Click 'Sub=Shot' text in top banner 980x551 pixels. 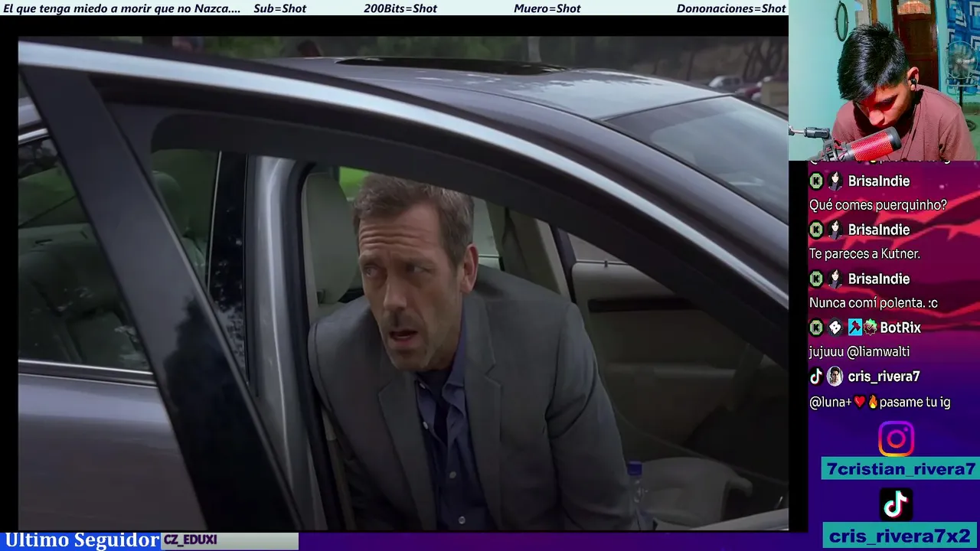(279, 8)
